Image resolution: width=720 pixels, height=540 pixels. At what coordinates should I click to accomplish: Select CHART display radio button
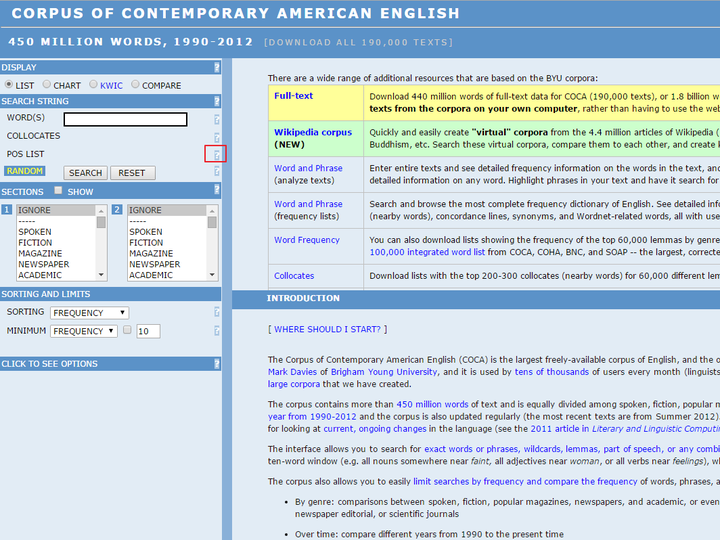46,84
